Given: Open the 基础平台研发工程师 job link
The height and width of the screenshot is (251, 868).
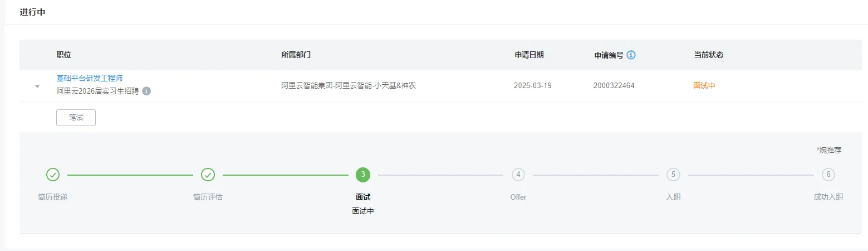Looking at the screenshot, I should click(x=89, y=78).
